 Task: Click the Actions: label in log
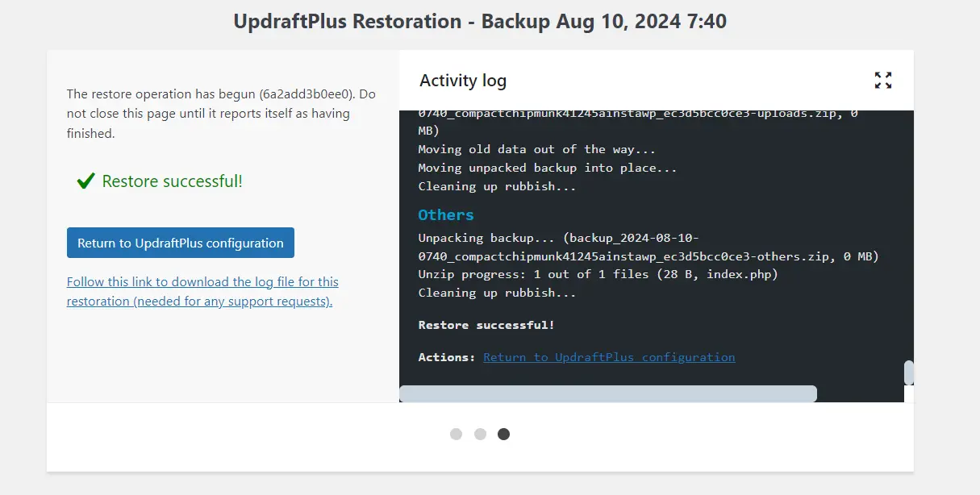[x=447, y=357]
